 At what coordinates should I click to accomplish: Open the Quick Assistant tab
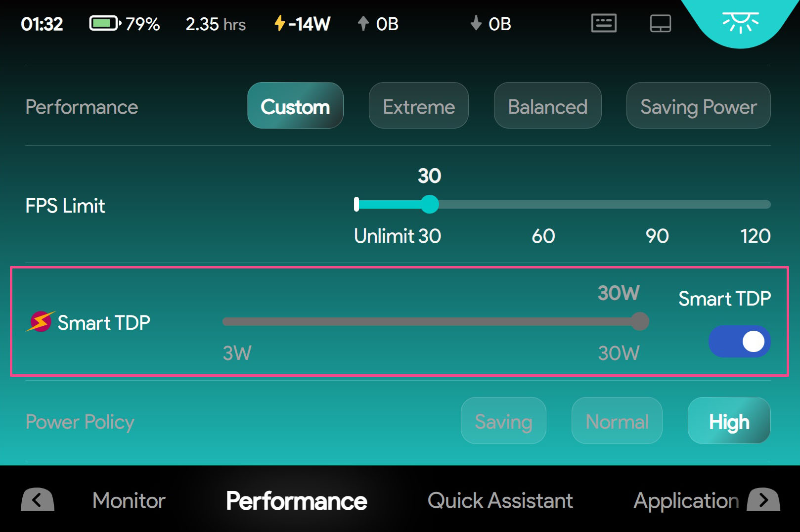[x=500, y=500]
